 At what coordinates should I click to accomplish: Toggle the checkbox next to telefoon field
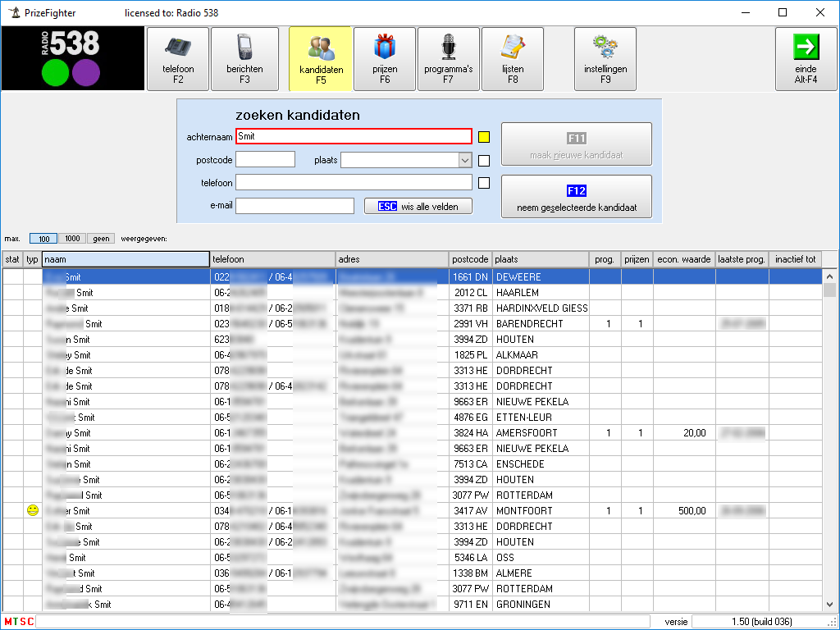(484, 183)
